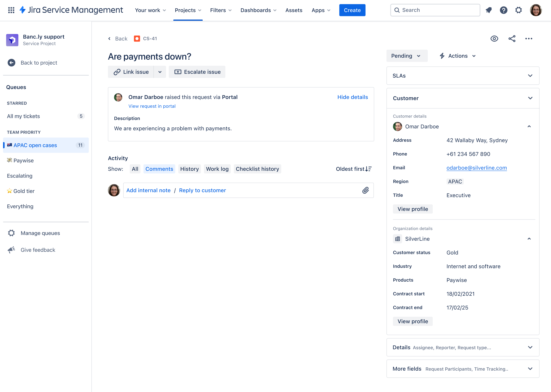Click View profile button for SilverLine org
Image resolution: width=551 pixels, height=392 pixels.
(412, 321)
